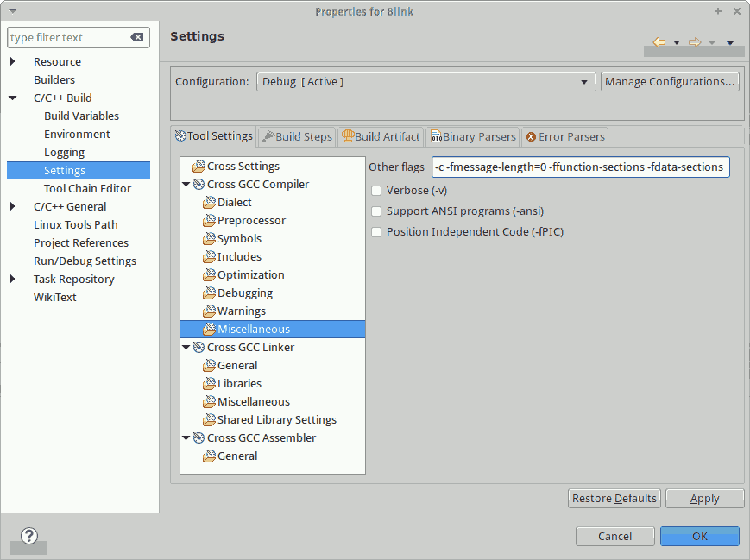Viewport: 750px width, 560px height.
Task: Switch to the Build Steps tab
Action: 297,136
